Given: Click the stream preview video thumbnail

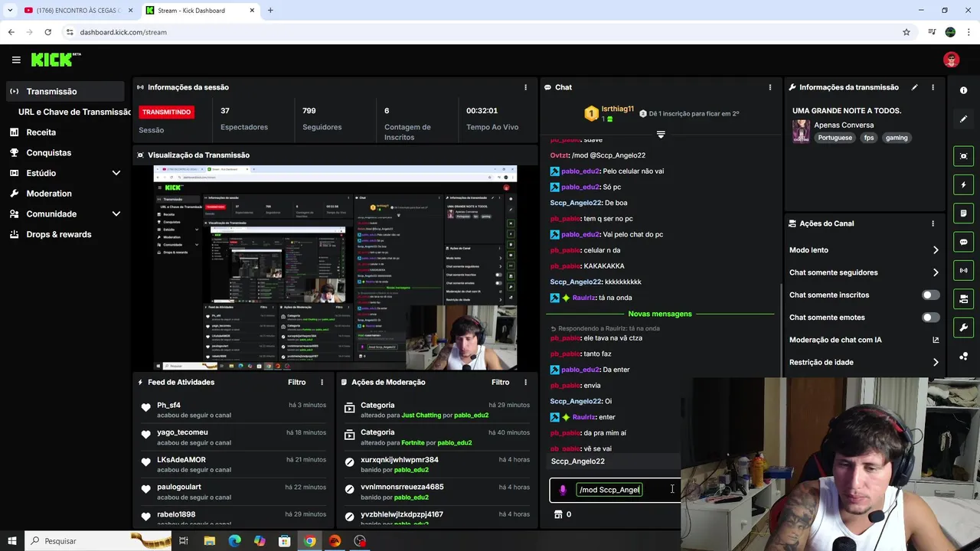Looking at the screenshot, I should (335, 268).
